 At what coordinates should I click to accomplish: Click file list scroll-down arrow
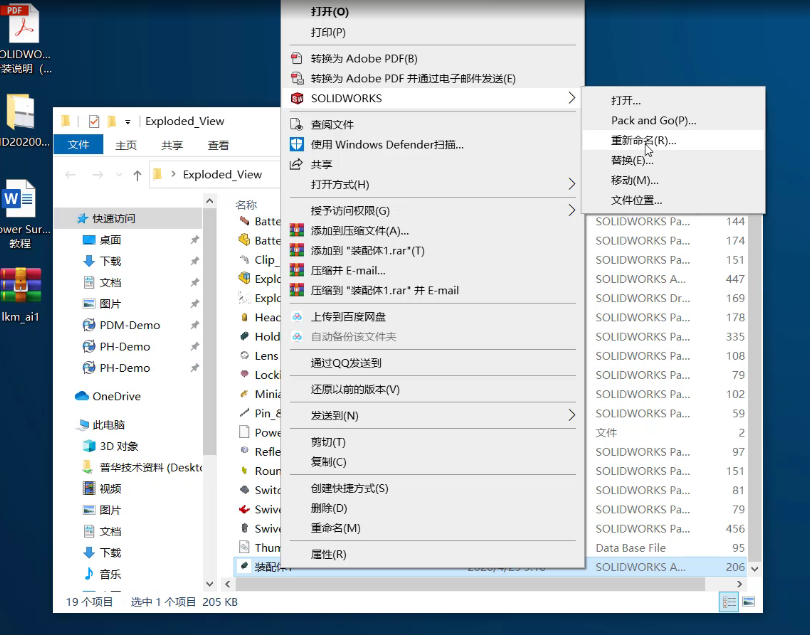coord(754,568)
